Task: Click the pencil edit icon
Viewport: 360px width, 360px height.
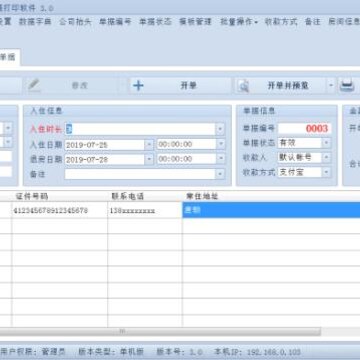Action: pos(34,85)
